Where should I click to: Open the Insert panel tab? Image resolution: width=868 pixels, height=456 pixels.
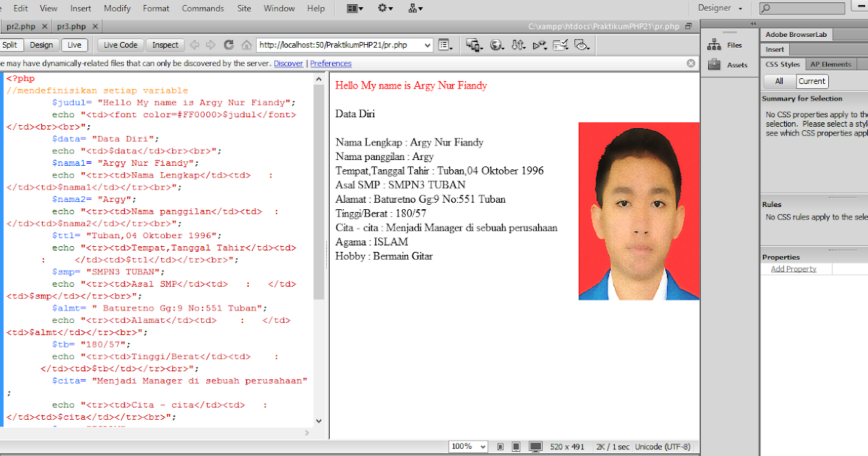(x=775, y=49)
